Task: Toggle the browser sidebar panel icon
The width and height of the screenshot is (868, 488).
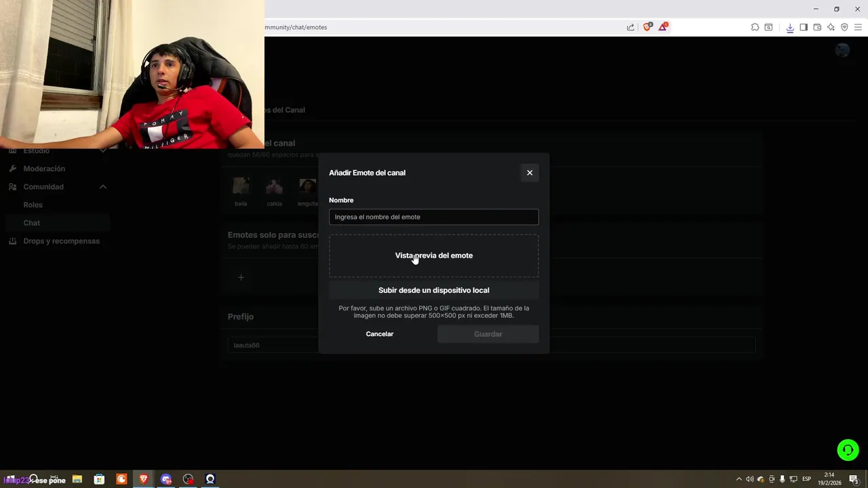Action: pyautogui.click(x=804, y=27)
